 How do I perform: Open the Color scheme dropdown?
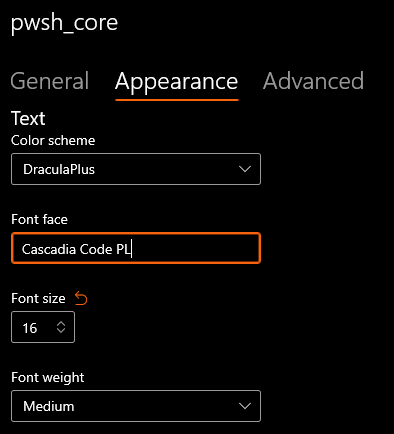[x=136, y=169]
